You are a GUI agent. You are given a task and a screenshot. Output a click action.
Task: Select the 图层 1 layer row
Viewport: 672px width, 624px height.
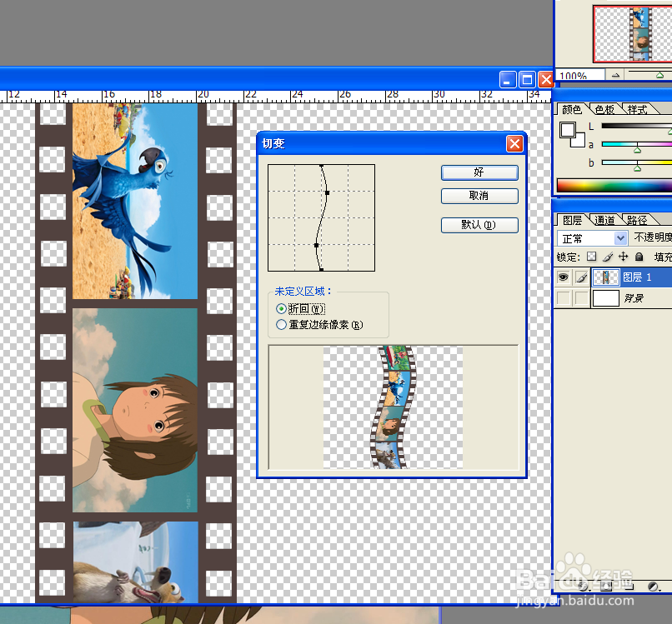click(x=613, y=277)
